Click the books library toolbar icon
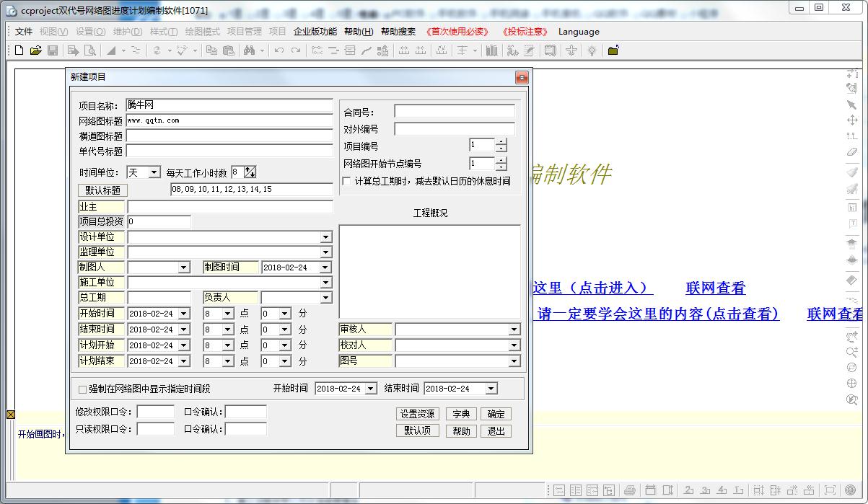 tap(492, 50)
